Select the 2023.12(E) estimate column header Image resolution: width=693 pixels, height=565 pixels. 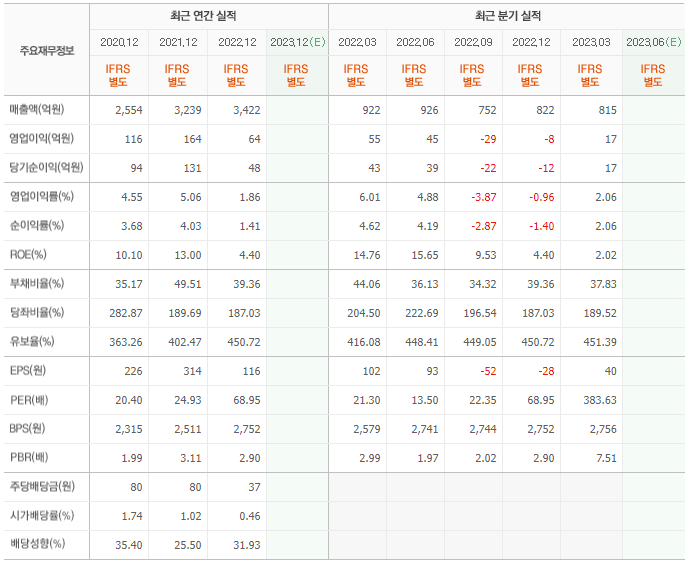297,42
